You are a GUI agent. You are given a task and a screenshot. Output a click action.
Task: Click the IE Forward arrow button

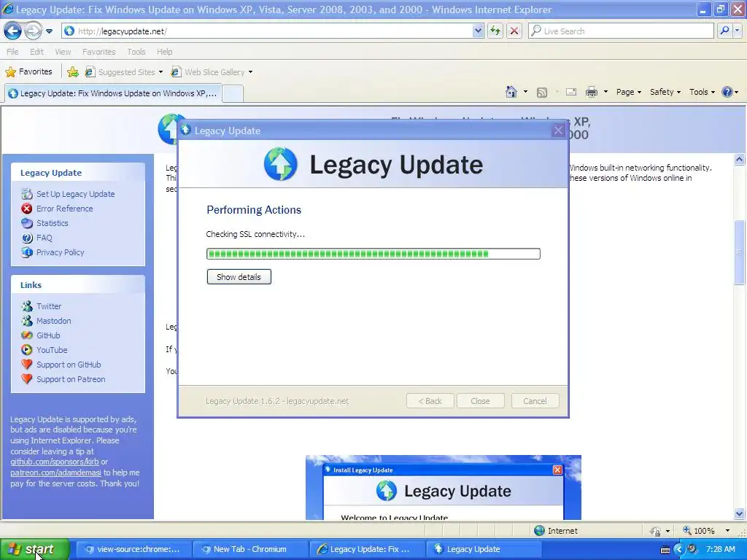(33, 31)
